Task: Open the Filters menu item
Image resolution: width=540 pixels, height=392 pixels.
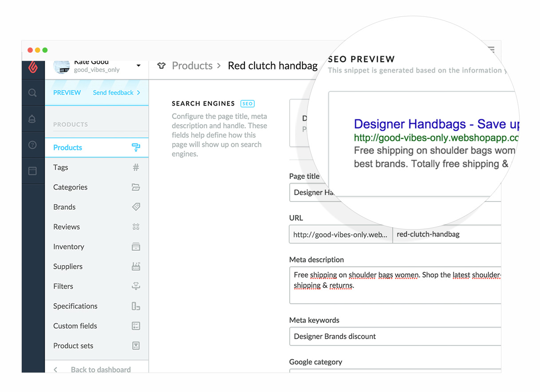Action: (x=63, y=286)
